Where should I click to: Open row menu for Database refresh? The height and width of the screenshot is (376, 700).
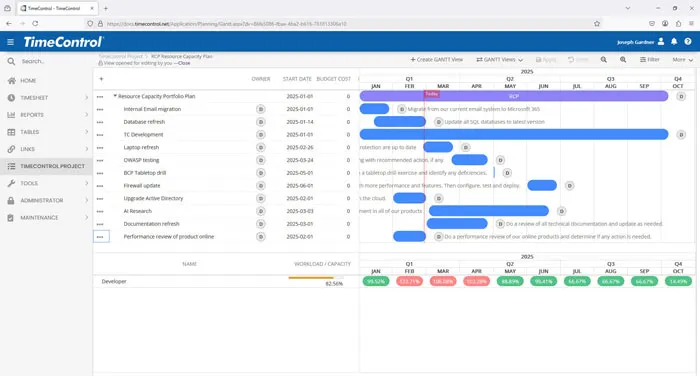coord(100,122)
